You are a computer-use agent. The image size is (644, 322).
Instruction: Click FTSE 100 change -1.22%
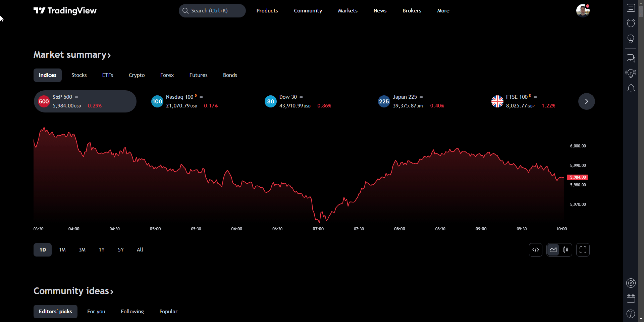pyautogui.click(x=547, y=106)
